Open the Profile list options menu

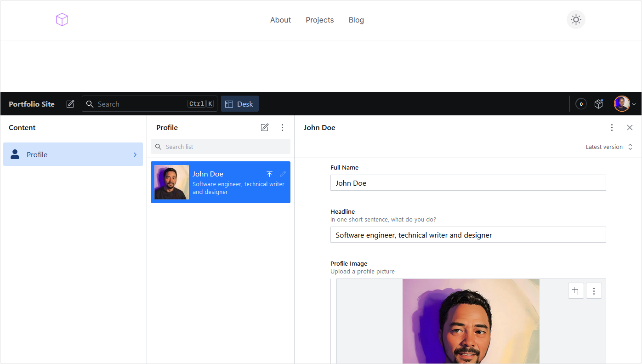[283, 127]
